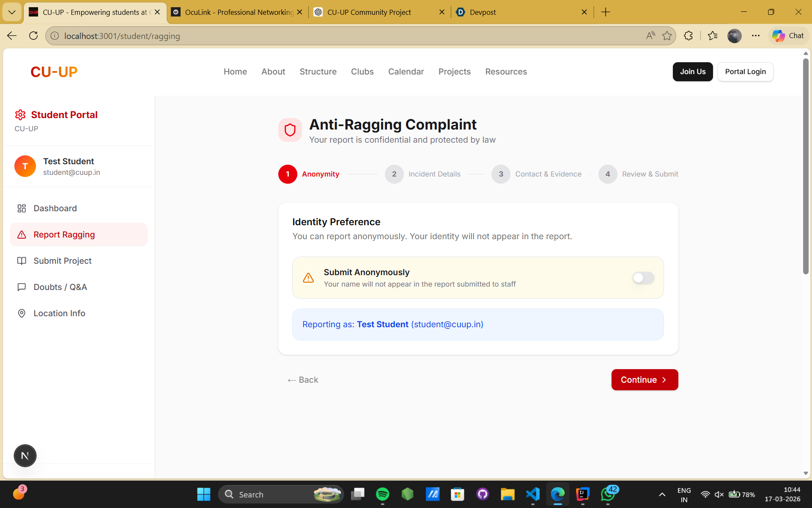Enable the Submit Anonymously toggle
Screen dimensions: 812x508
point(643,278)
